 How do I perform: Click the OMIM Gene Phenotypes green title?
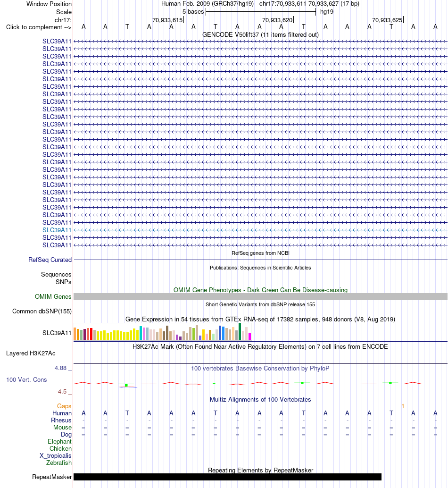(x=260, y=290)
